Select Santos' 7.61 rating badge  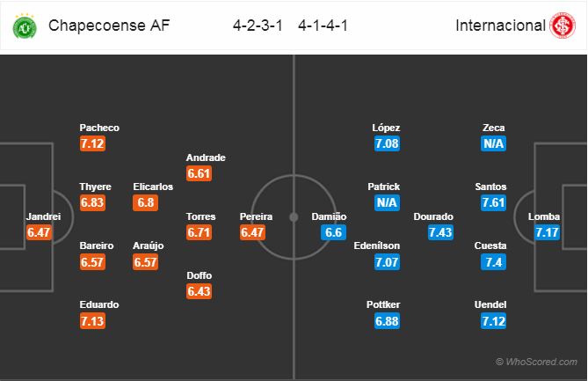pos(494,202)
